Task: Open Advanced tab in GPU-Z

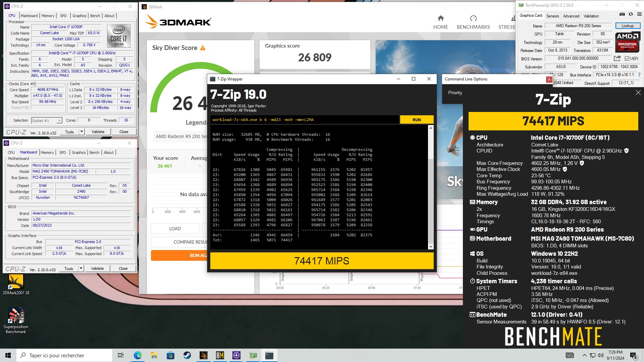Action: point(571,16)
